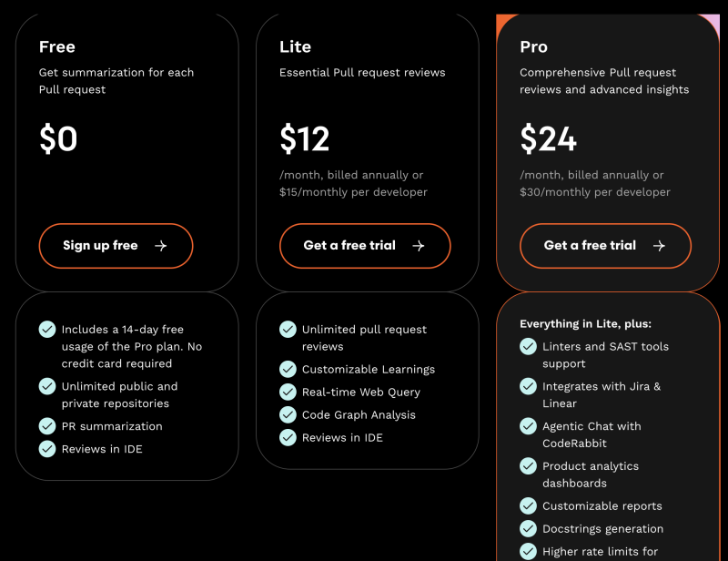The width and height of the screenshot is (728, 561).
Task: Click the checkmark next to Unlimited pull request reviews
Action: coord(288,329)
